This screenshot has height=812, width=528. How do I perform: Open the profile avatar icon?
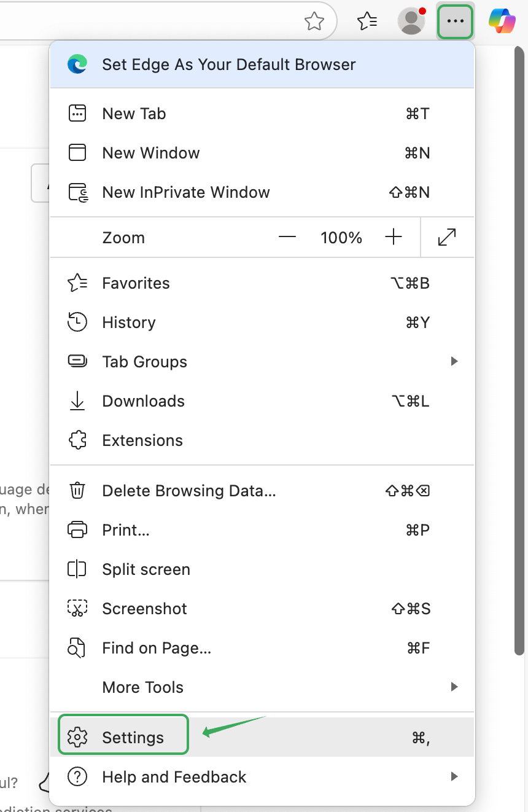[x=411, y=21]
